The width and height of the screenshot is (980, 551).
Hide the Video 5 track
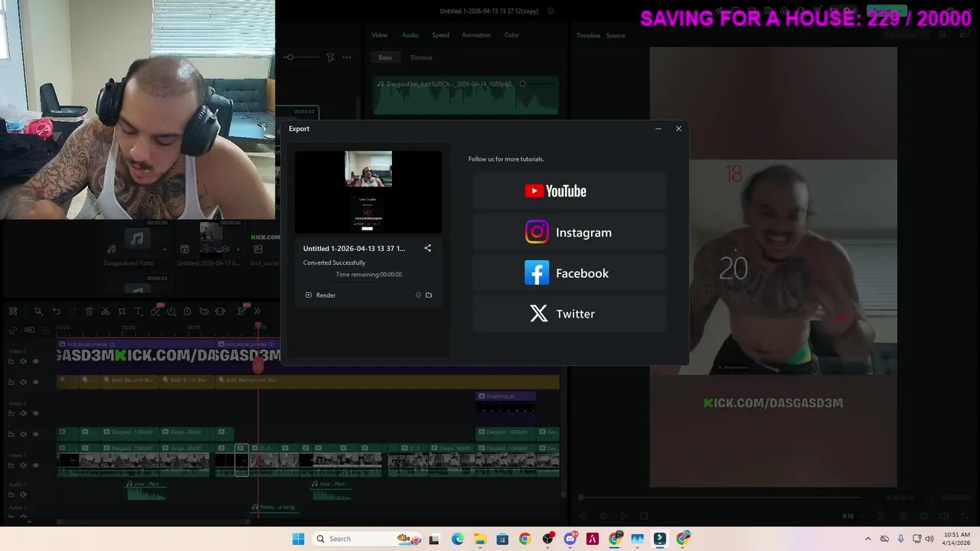click(x=35, y=361)
